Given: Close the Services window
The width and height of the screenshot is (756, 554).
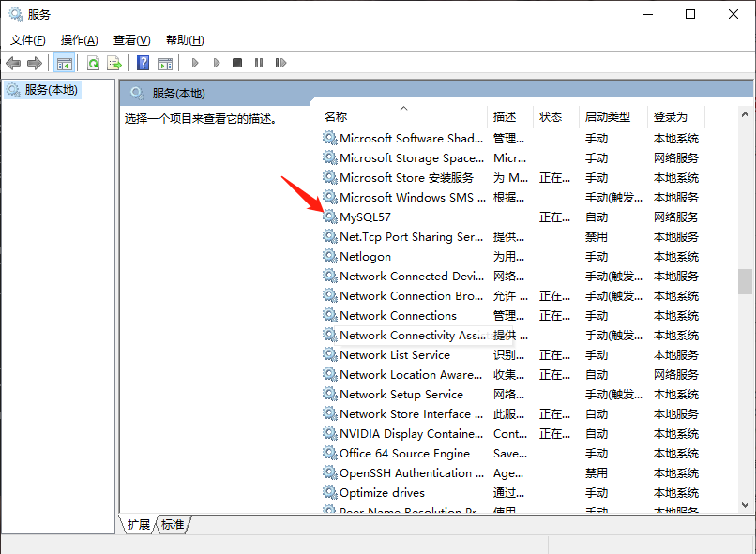Looking at the screenshot, I should click(x=733, y=14).
